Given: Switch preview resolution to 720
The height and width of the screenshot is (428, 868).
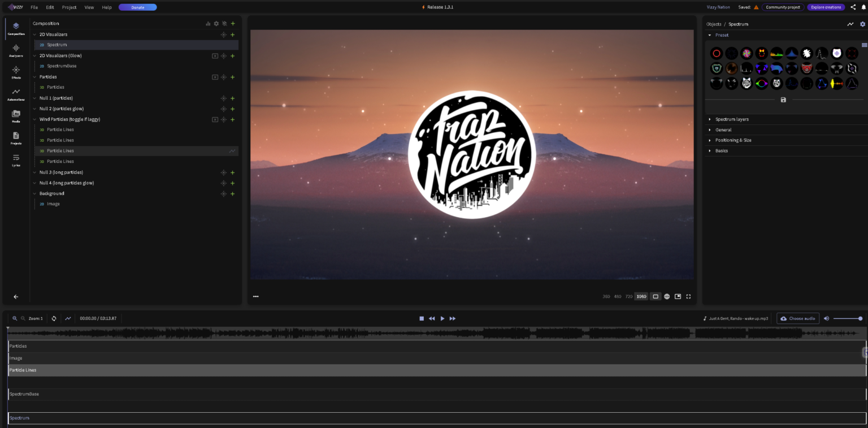Looking at the screenshot, I should 629,296.
